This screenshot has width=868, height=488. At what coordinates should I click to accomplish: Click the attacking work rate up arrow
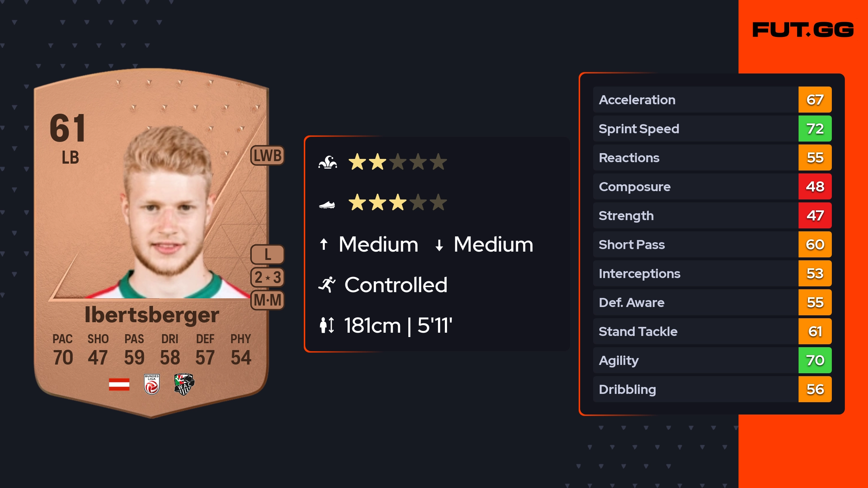click(x=324, y=244)
